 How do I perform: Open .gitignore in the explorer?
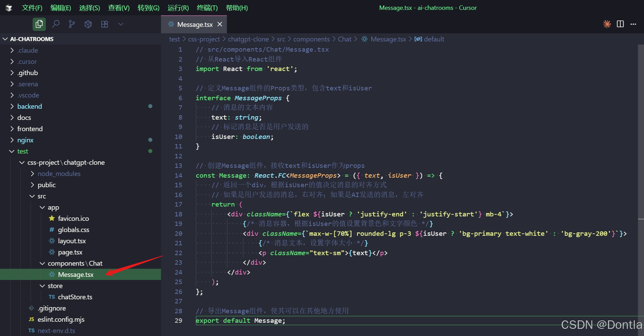click(x=80, y=308)
